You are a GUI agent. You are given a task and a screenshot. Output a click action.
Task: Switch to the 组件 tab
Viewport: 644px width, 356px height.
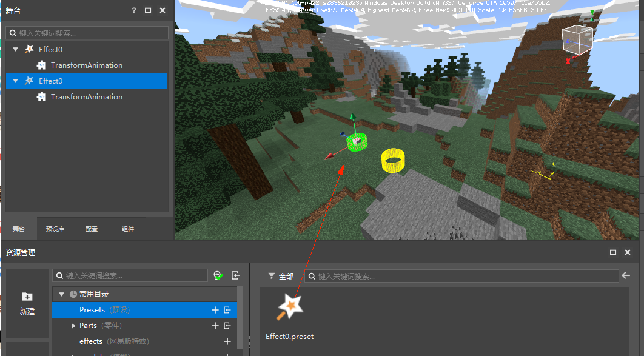pos(128,229)
